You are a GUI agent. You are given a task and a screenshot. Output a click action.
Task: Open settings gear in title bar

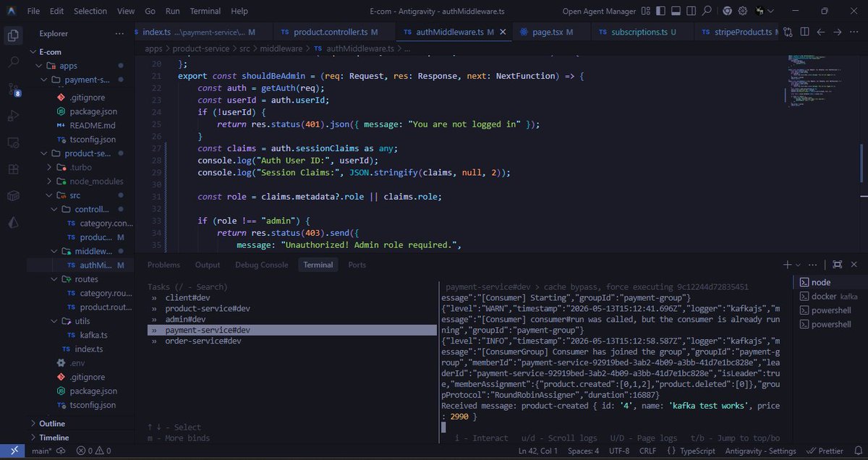pyautogui.click(x=744, y=11)
